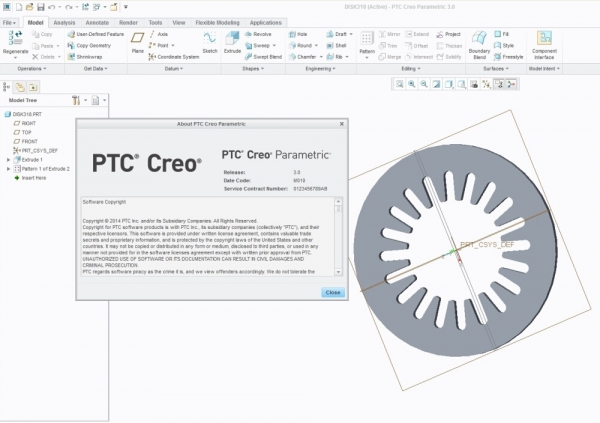600x423 pixels.
Task: Expand the Shapes group dropdown
Action: [x=253, y=69]
